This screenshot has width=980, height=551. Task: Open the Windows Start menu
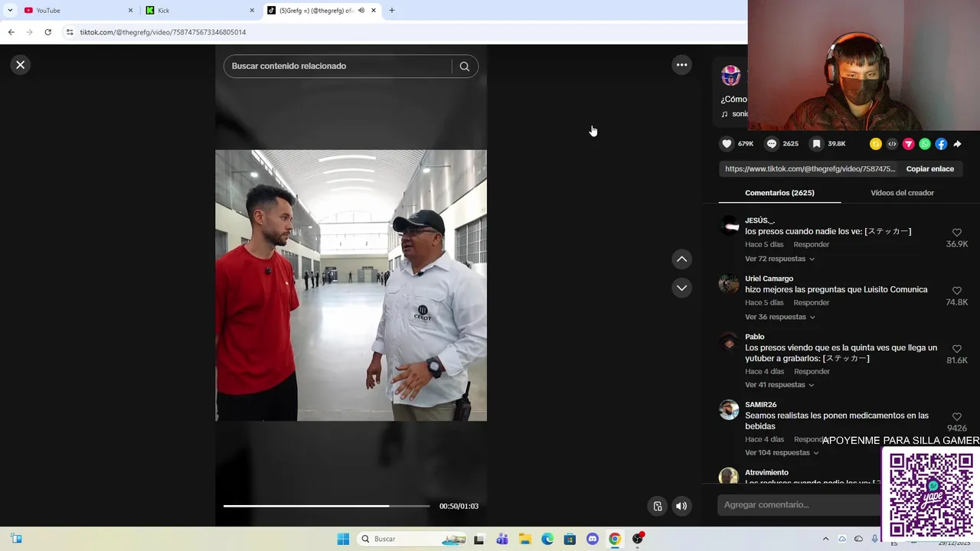pos(343,539)
